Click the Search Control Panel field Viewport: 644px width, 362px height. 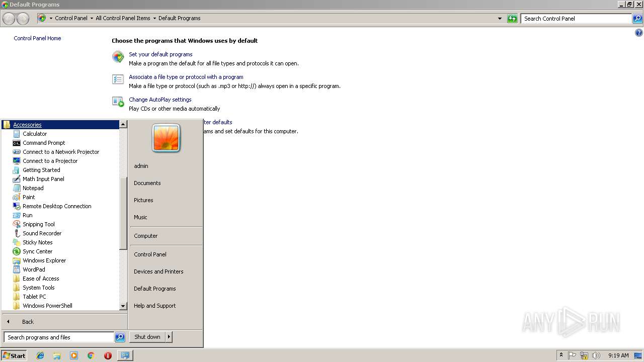point(577,19)
